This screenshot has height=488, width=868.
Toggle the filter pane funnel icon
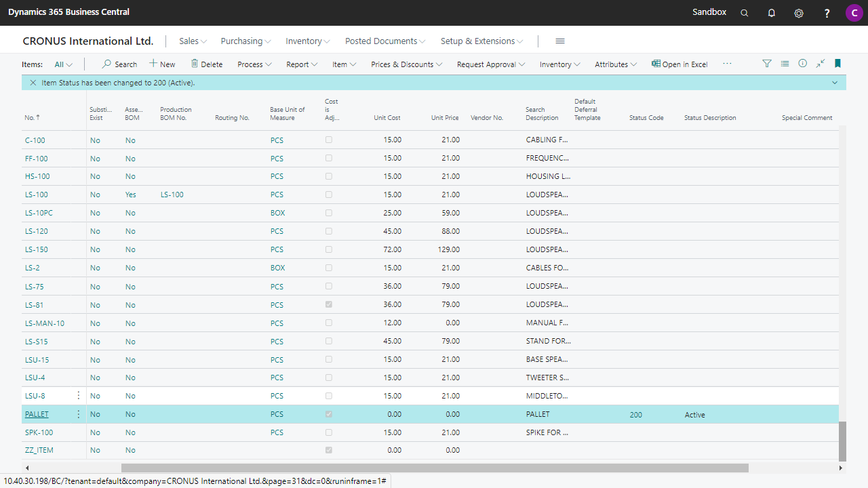[767, 64]
